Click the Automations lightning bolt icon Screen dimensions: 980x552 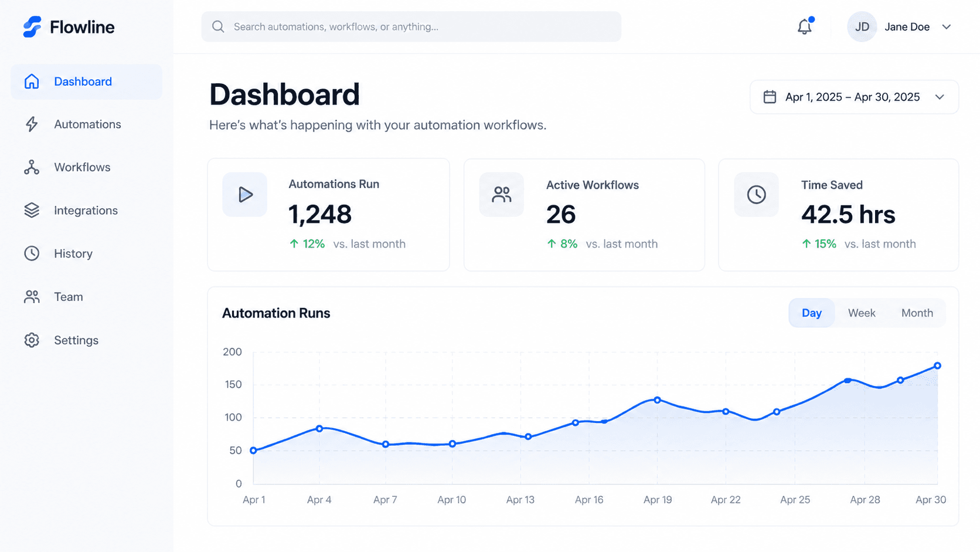point(32,124)
